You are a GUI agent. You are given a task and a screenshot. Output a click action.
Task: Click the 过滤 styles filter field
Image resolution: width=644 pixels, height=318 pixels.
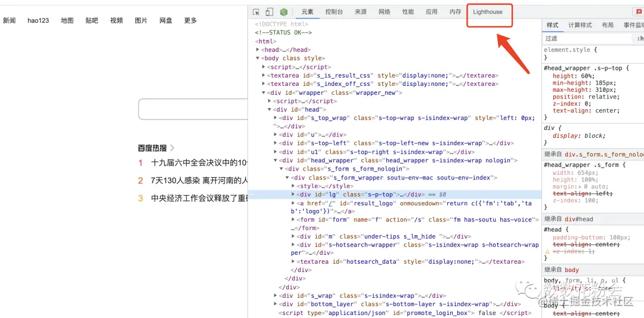587,38
